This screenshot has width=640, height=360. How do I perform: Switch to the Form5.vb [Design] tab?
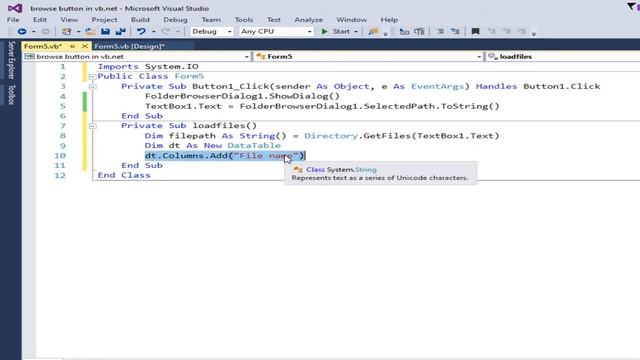tap(129, 46)
